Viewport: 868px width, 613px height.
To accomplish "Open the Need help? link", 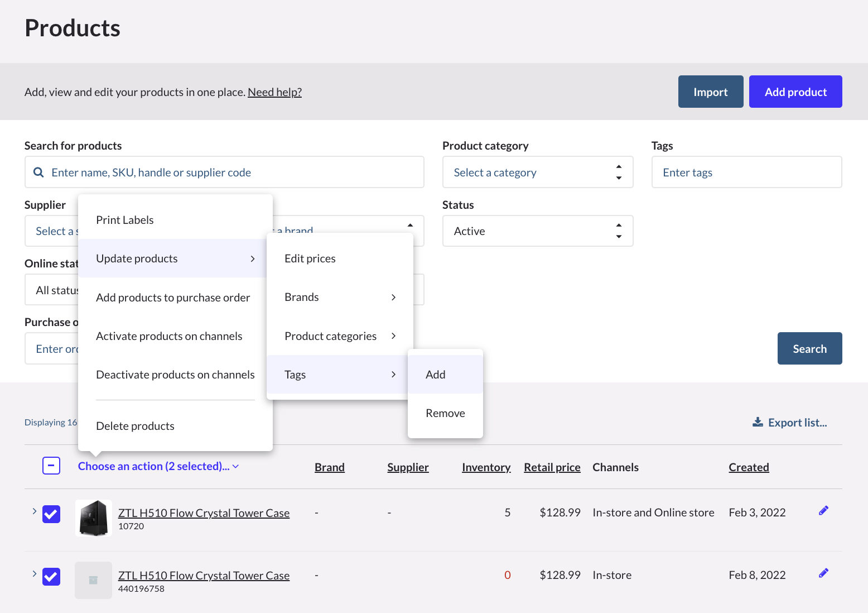I will 274,92.
